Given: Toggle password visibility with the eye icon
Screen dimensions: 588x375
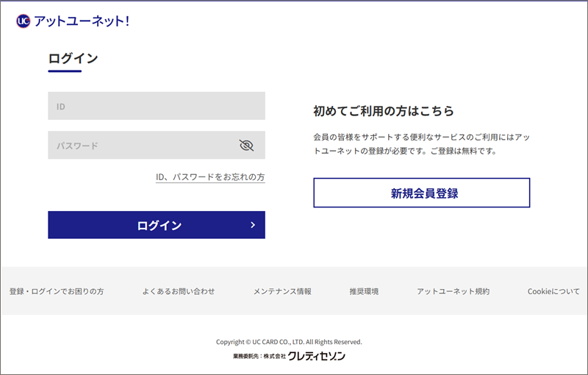Looking at the screenshot, I should click(246, 146).
